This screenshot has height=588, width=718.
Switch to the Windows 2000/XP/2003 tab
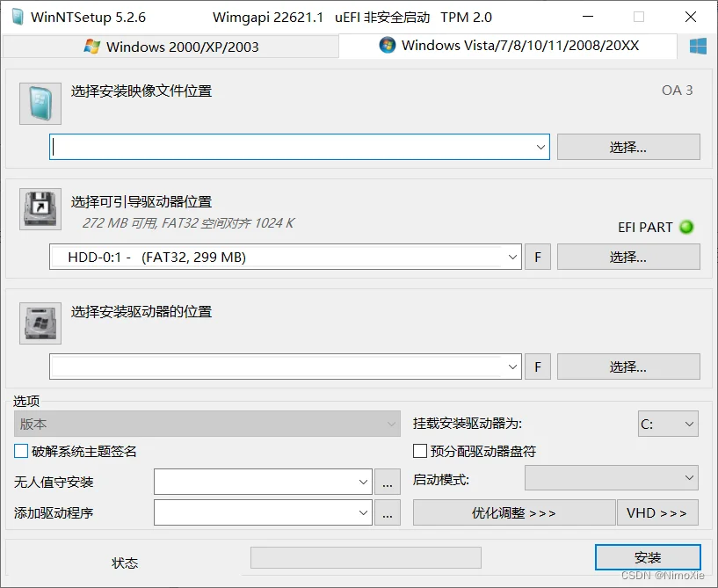coord(170,47)
